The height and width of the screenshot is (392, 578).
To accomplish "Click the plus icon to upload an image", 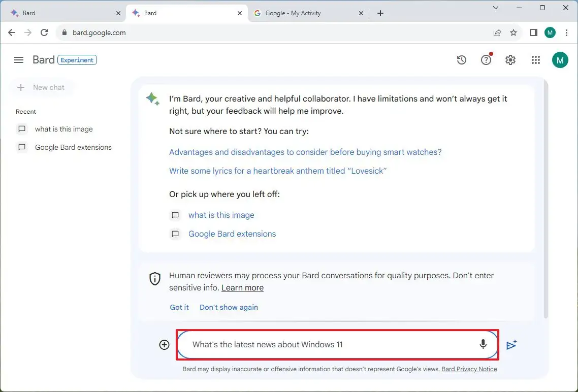I will [164, 344].
